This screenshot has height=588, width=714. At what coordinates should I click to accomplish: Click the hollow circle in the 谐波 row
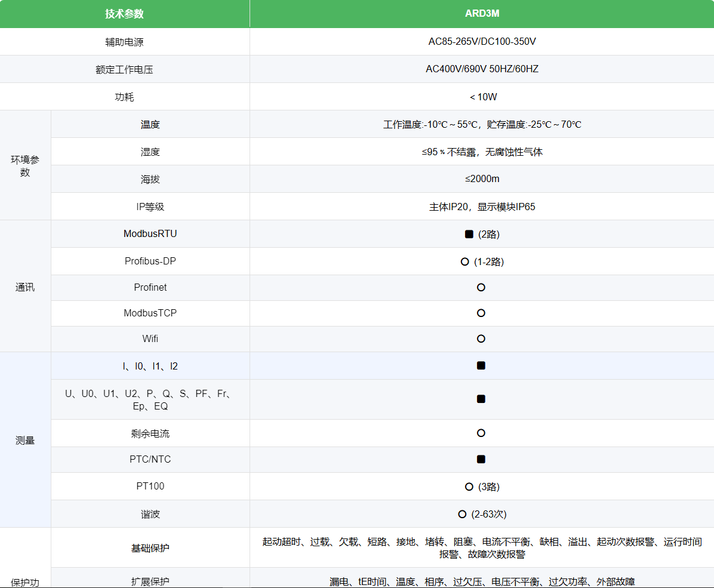462,514
